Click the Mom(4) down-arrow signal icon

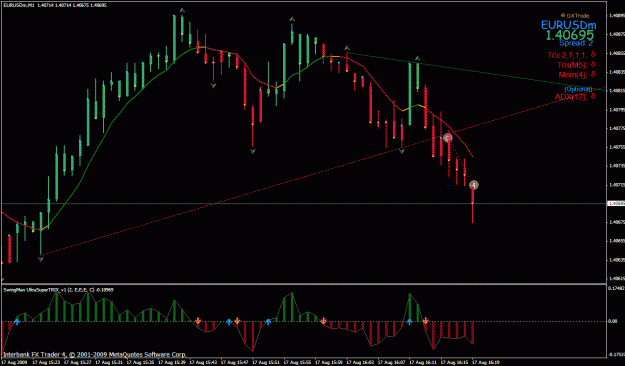593,74
